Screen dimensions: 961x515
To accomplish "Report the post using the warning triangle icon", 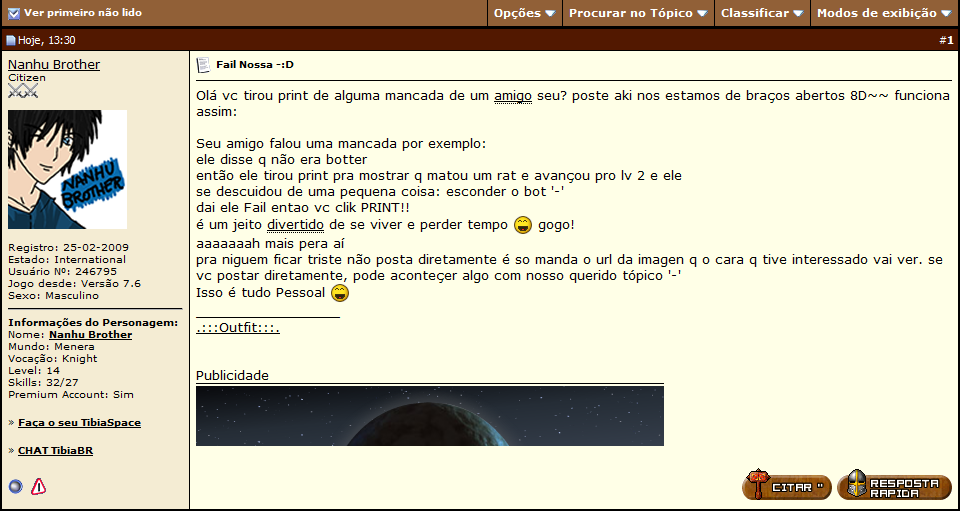I will 39,486.
